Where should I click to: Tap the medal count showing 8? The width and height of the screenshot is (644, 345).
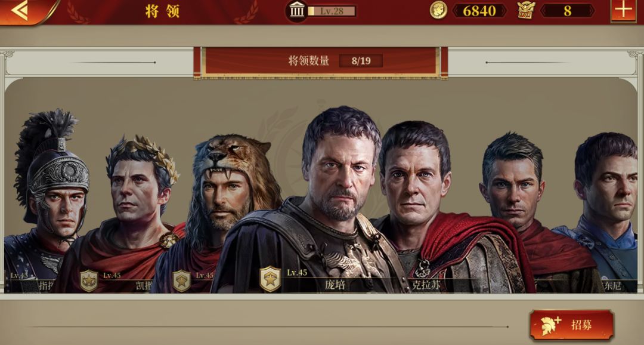point(567,11)
